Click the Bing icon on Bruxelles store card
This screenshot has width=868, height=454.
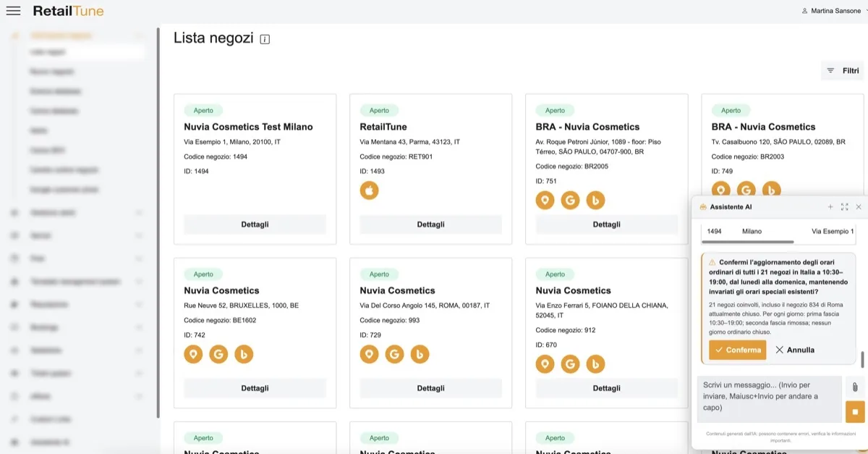click(x=244, y=354)
